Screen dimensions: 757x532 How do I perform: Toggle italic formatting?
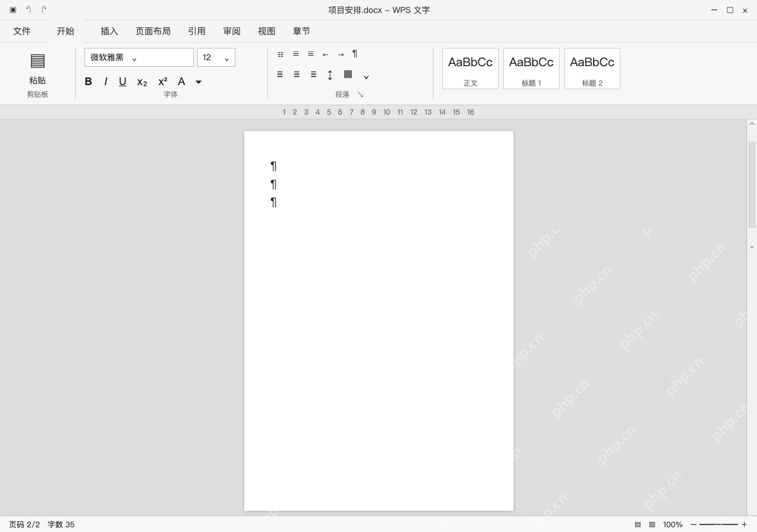click(106, 82)
